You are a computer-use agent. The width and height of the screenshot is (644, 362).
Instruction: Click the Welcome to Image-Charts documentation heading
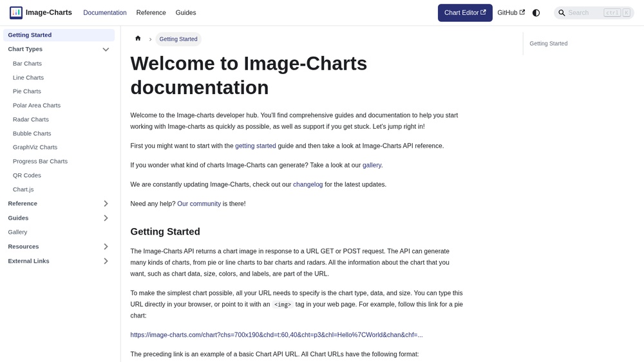pos(249,75)
